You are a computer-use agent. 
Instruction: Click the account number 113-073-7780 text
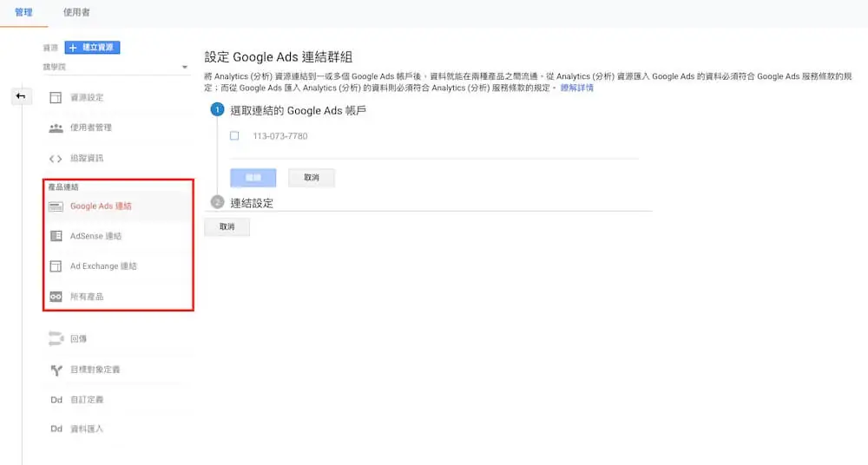(280, 136)
